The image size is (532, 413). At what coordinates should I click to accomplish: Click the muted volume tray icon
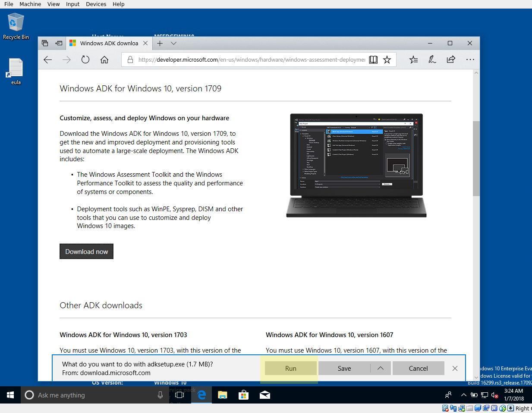[x=495, y=395]
